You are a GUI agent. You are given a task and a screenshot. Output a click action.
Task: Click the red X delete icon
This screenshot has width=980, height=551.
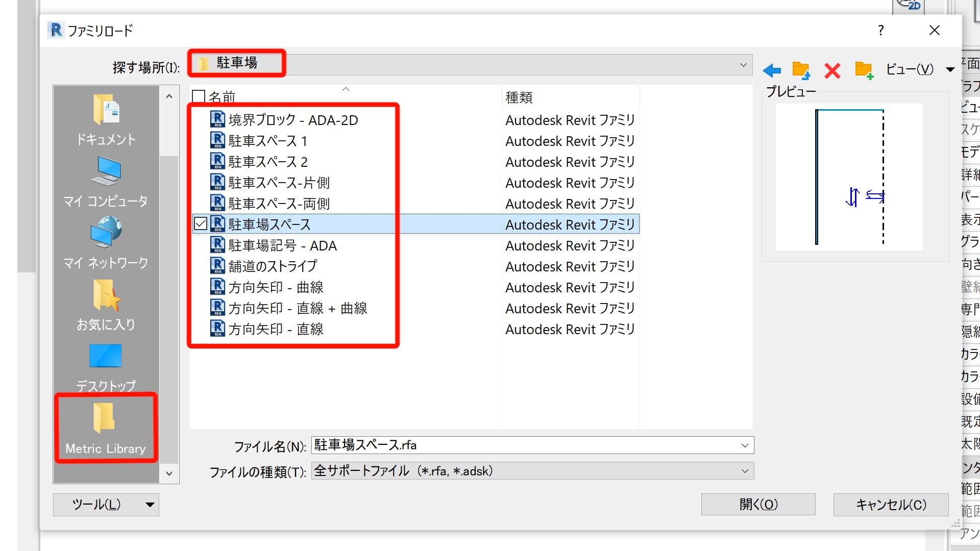pos(832,70)
